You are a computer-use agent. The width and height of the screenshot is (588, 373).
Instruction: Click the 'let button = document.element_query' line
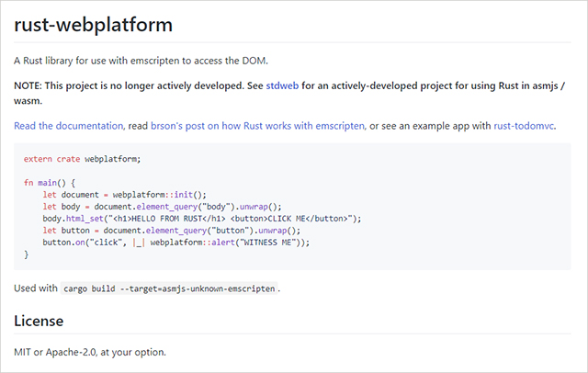click(172, 231)
